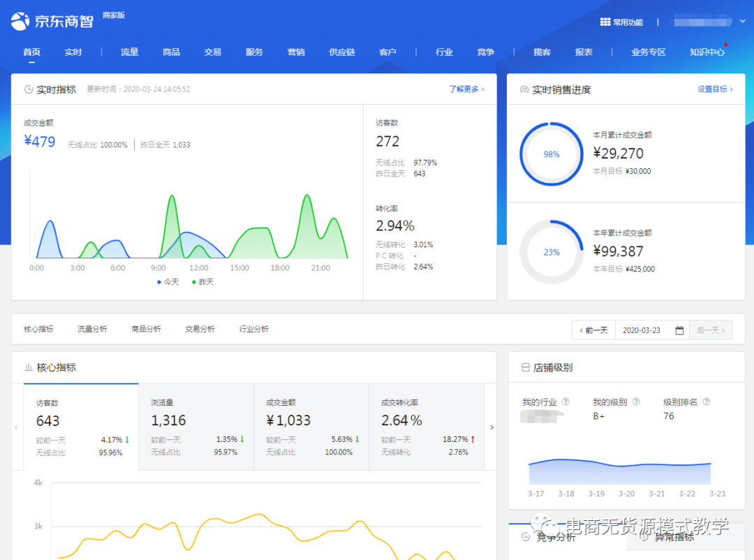Expand the user account dropdown arrow
This screenshot has height=560, width=754.
pos(742,22)
